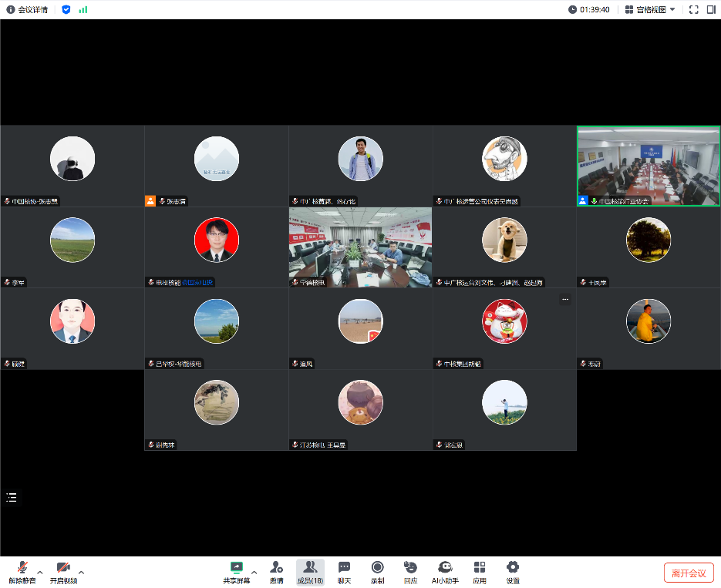Click the 离开会议 leave meeting button
Screen dimensions: 721x588
point(689,573)
